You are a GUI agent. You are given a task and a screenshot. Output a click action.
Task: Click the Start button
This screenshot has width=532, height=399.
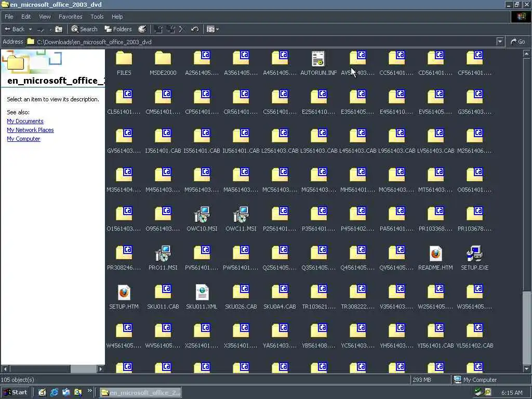[16, 393]
